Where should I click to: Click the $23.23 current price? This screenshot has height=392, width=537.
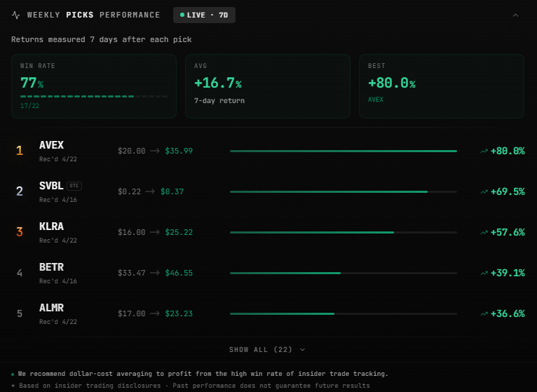(179, 313)
